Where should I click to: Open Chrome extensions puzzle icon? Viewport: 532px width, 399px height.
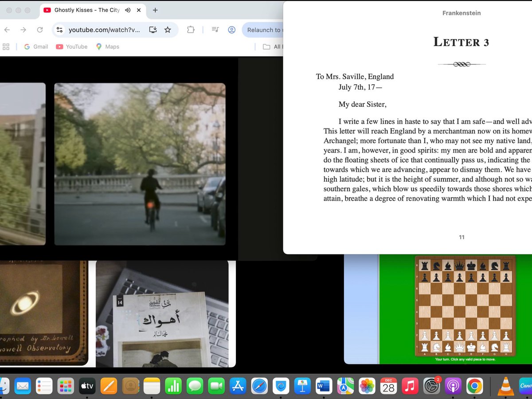point(191,30)
